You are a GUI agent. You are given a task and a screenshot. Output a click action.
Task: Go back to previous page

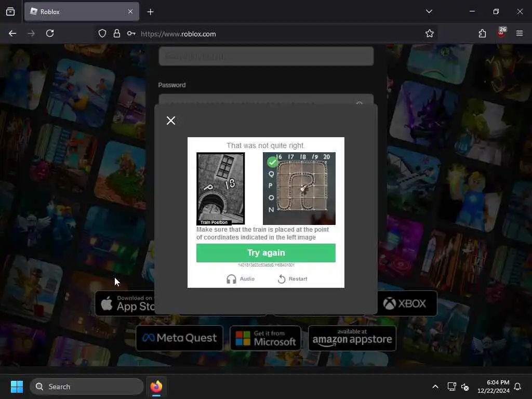tap(12, 34)
